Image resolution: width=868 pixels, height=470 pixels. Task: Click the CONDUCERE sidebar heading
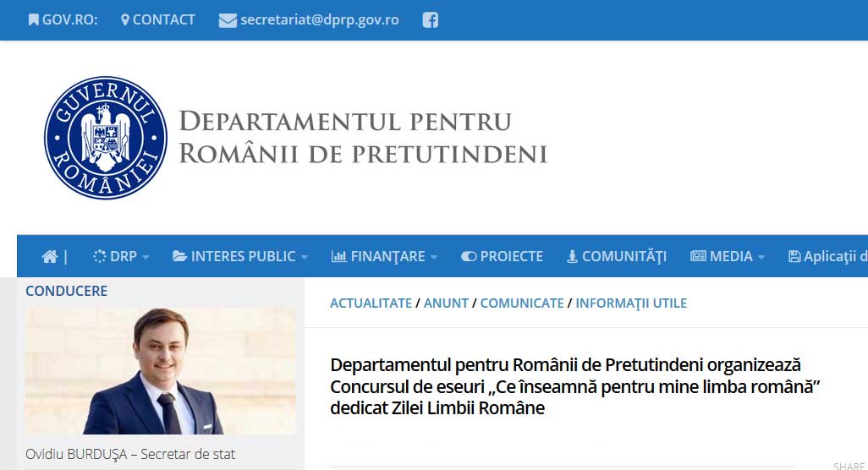click(67, 291)
